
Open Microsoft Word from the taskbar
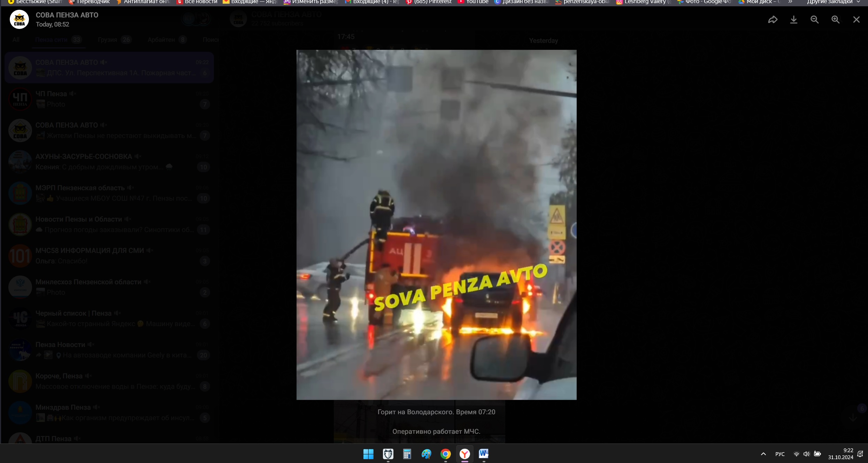[x=484, y=454]
